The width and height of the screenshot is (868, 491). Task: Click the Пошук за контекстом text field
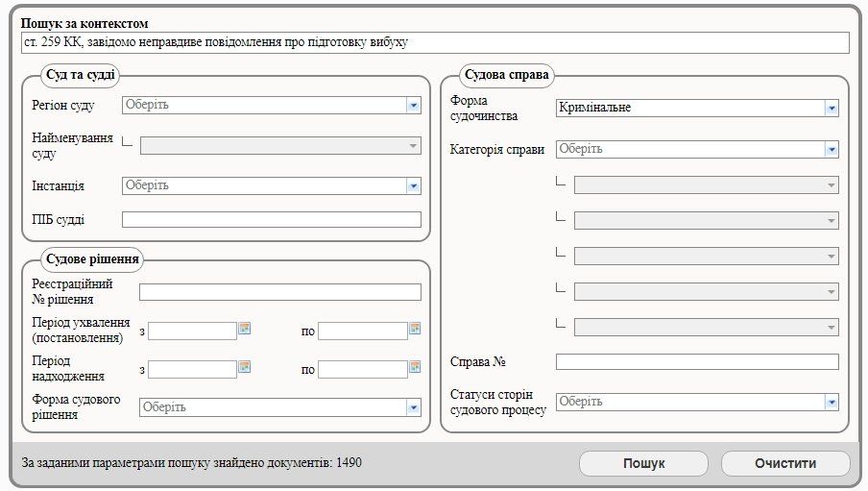pyautogui.click(x=434, y=43)
